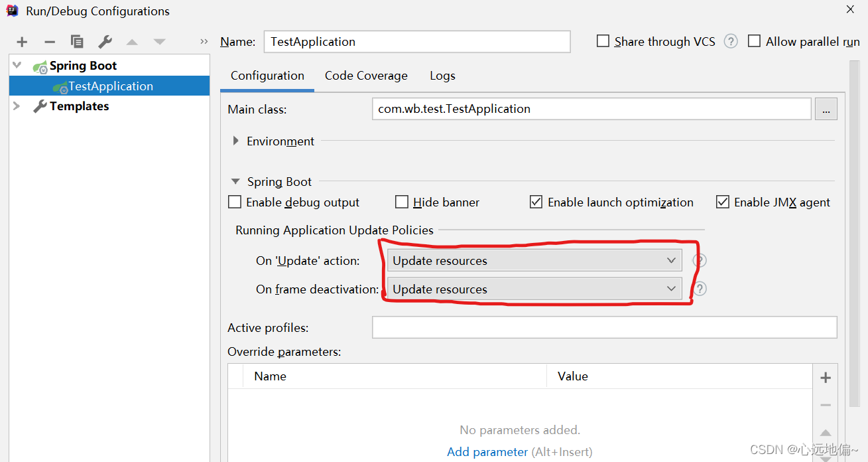Uncheck Enable JMX agent

point(723,202)
